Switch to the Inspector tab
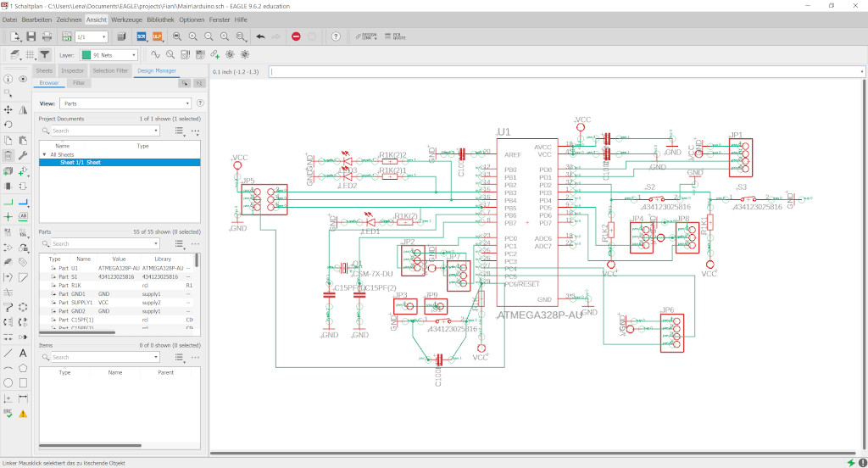Image resolution: width=868 pixels, height=468 pixels. coord(73,71)
